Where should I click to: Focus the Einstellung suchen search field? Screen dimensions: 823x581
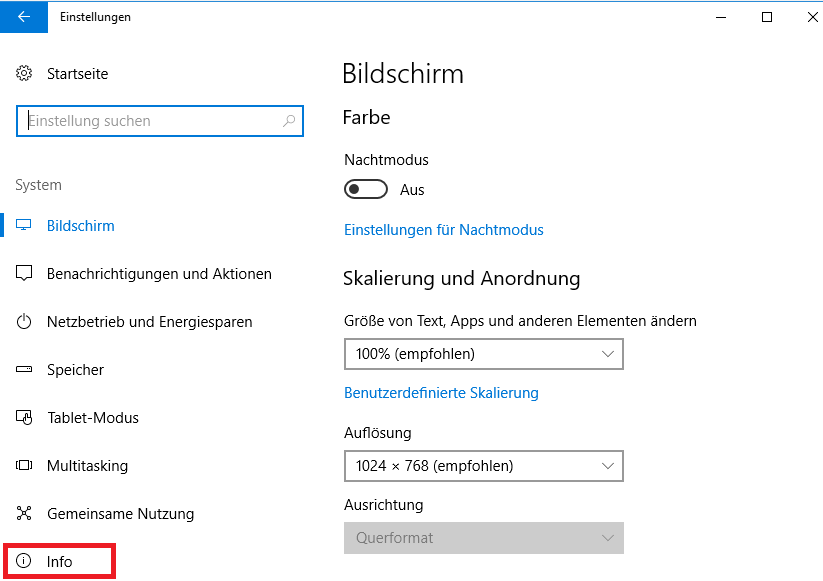pos(160,121)
